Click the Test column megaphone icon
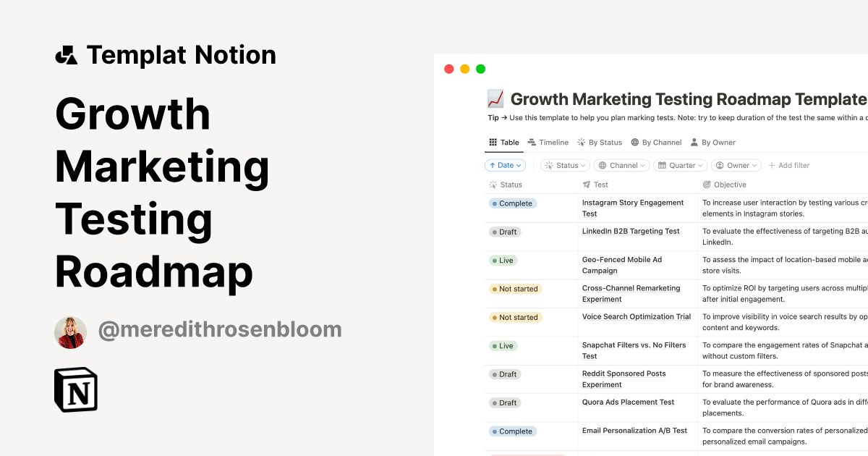The width and height of the screenshot is (868, 456). coord(585,185)
